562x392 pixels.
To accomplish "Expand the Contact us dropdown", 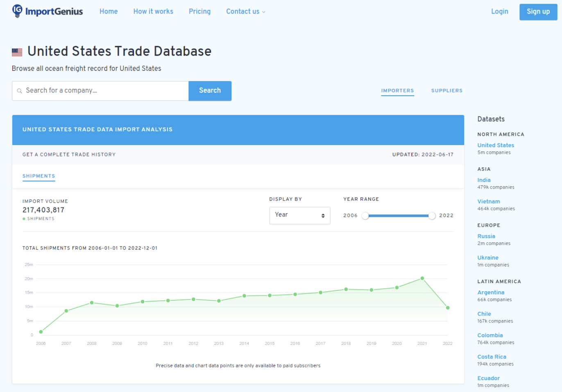I will tap(246, 11).
